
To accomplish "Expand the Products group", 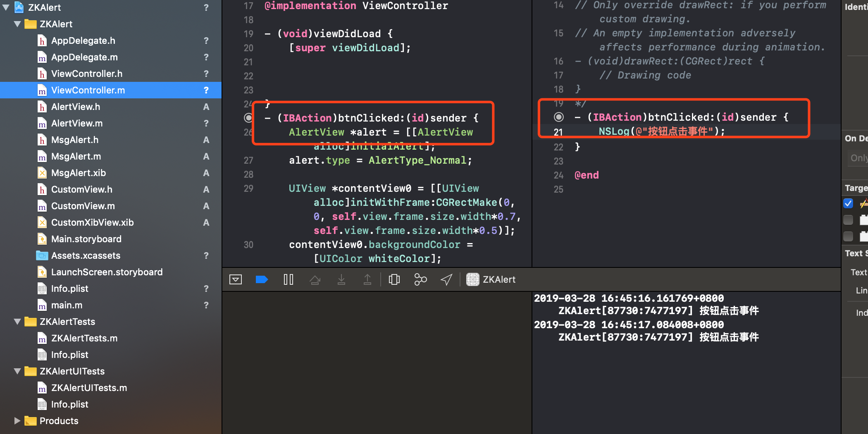I will coord(17,421).
